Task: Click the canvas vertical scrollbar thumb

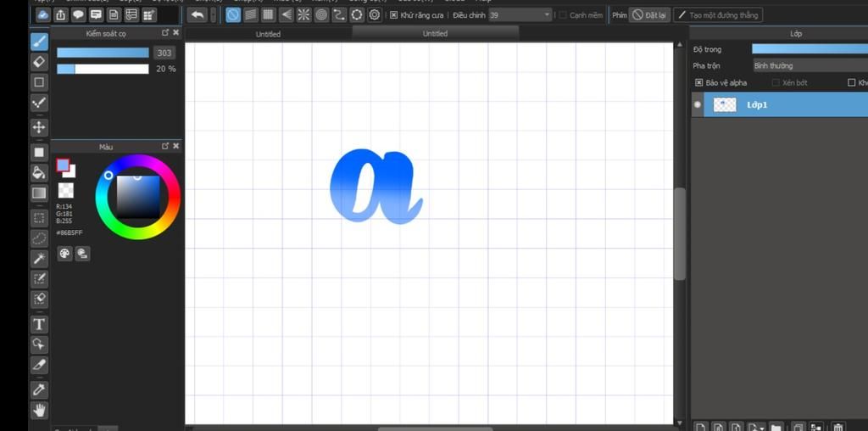Action: pyautogui.click(x=680, y=234)
